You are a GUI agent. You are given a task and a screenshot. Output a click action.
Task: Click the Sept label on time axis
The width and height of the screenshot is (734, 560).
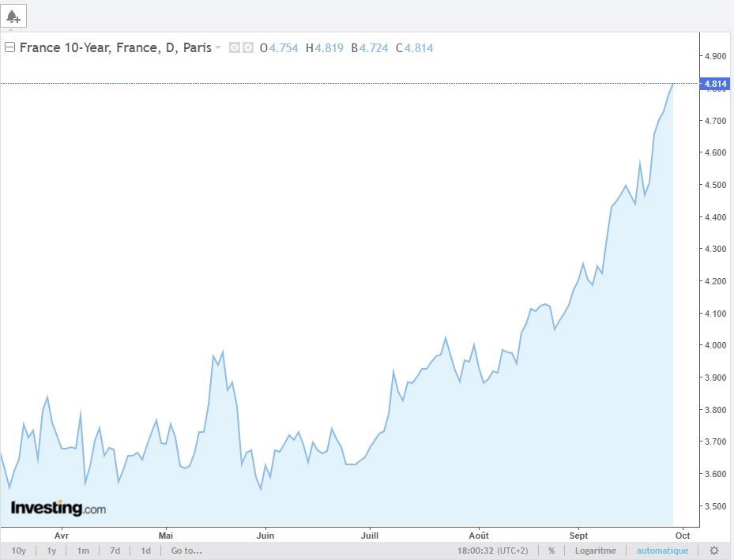point(578,536)
